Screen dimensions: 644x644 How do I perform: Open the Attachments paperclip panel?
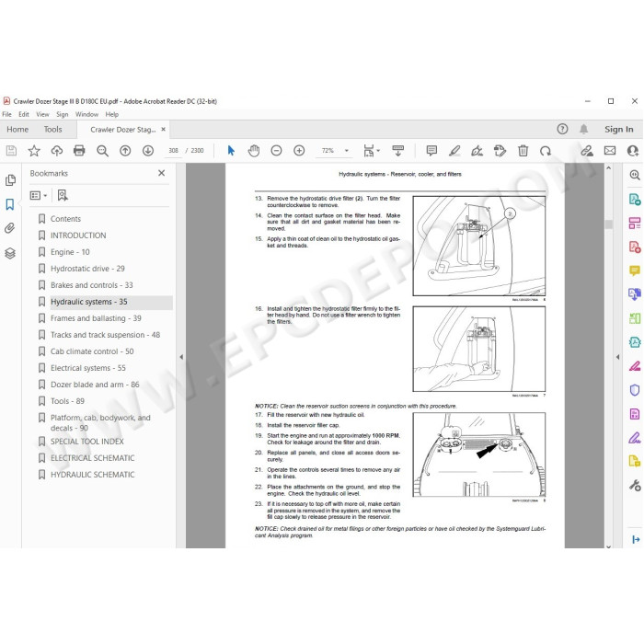pyautogui.click(x=10, y=228)
